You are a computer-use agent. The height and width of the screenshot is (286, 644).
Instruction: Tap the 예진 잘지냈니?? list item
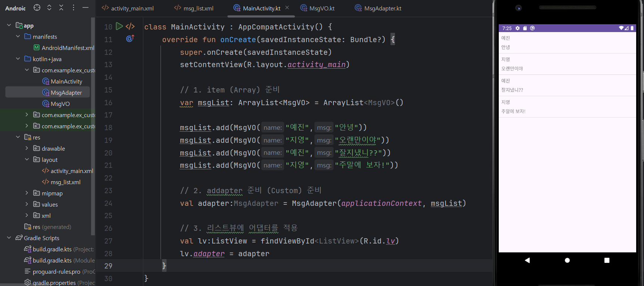click(567, 85)
